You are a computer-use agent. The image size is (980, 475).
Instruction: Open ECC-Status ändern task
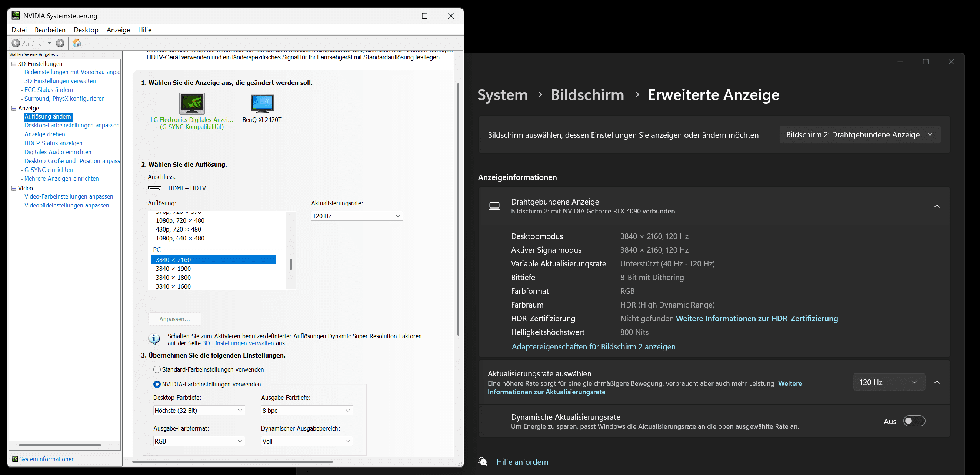coord(49,90)
